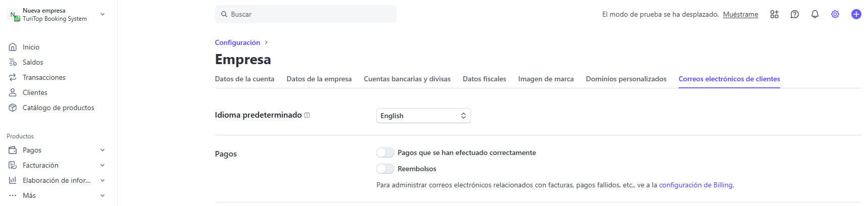This screenshot has width=868, height=206.
Task: Open the Nueva empresa account switcher
Action: [56, 15]
